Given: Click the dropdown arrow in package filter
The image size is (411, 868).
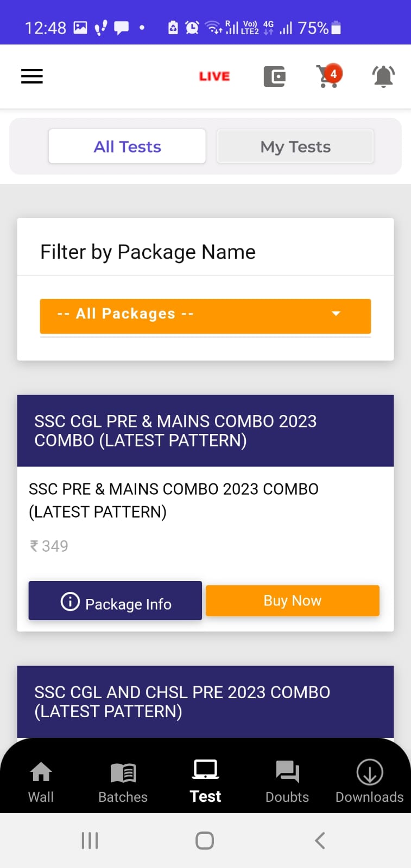Looking at the screenshot, I should 336,314.
